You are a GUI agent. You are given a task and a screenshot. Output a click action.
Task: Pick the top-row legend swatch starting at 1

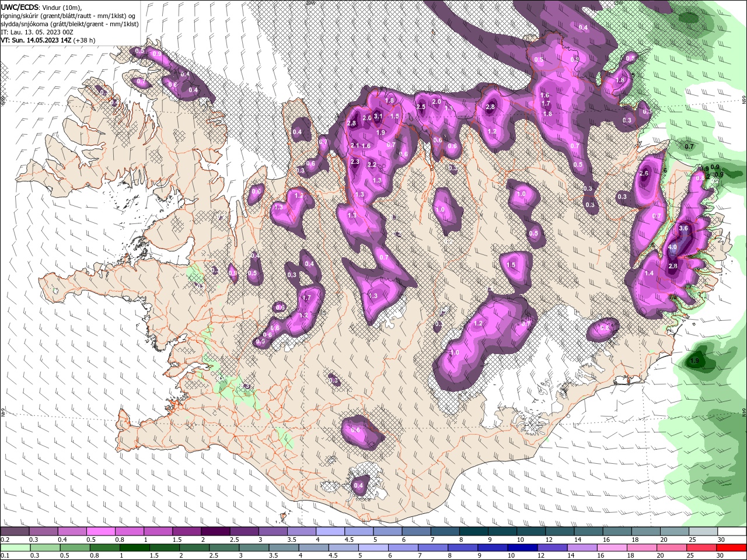158,531
